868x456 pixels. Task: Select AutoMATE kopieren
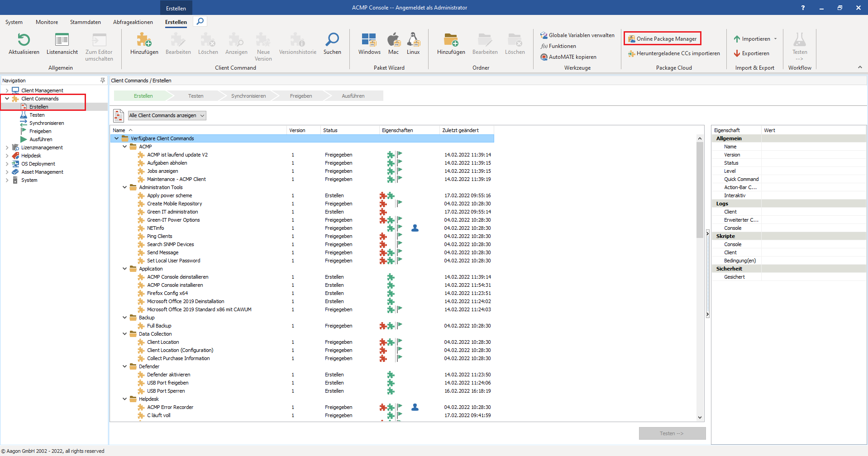568,57
